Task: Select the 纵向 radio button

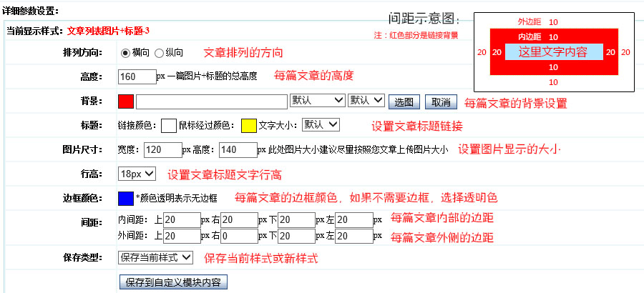Action: click(159, 52)
